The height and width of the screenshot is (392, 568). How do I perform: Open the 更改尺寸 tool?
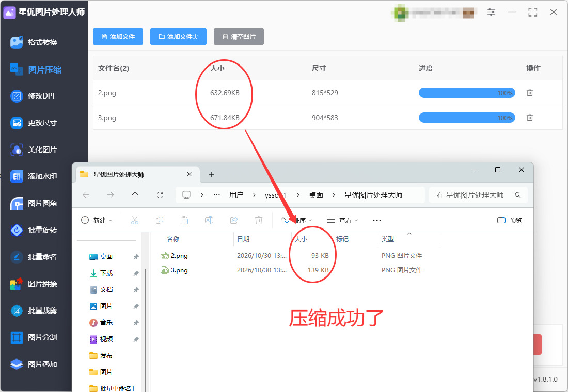coord(34,123)
